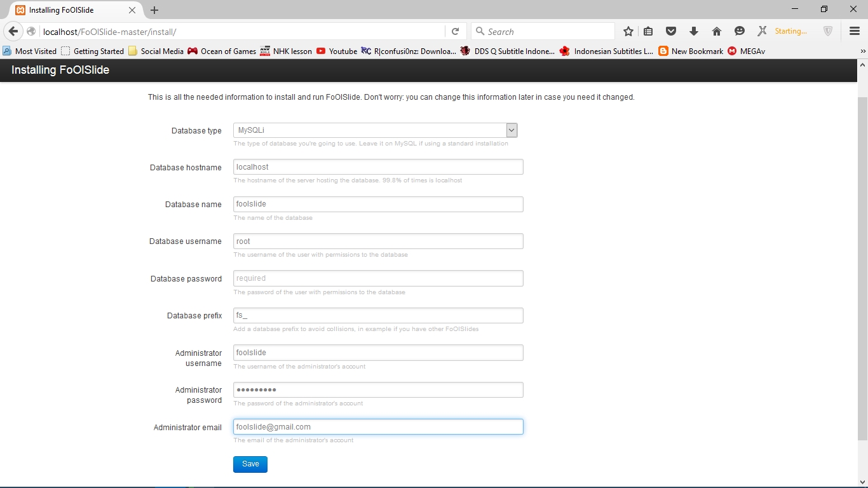Click the Administrator password field

378,390
